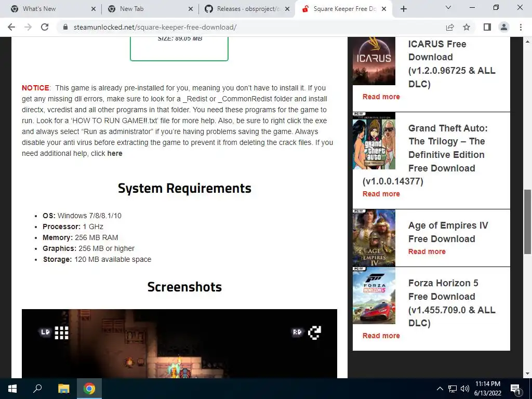
Task: Open Forza Horizon 5 cover thumbnail
Action: tap(374, 296)
